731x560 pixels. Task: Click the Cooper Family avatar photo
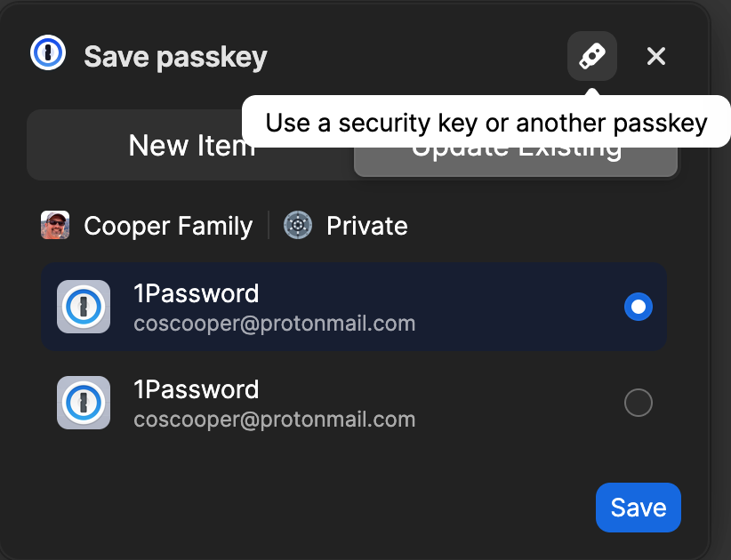coord(55,226)
